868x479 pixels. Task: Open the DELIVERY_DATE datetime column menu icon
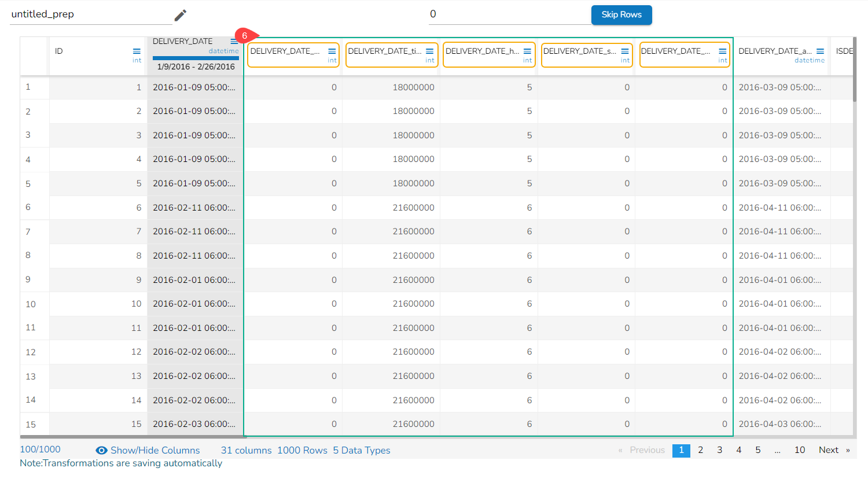[x=234, y=42]
